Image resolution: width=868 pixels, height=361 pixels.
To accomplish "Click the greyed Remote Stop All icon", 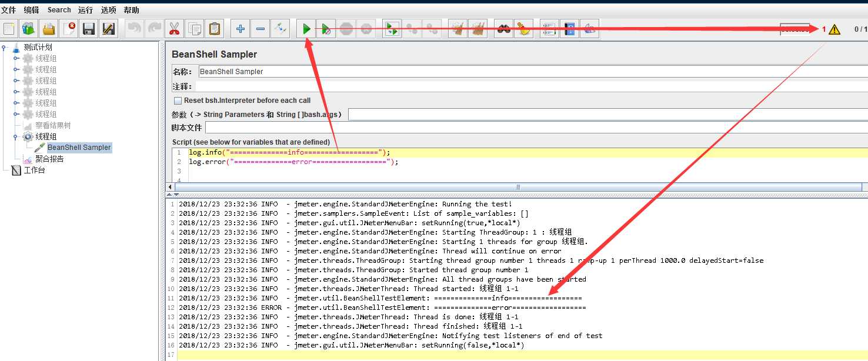I will click(x=412, y=29).
